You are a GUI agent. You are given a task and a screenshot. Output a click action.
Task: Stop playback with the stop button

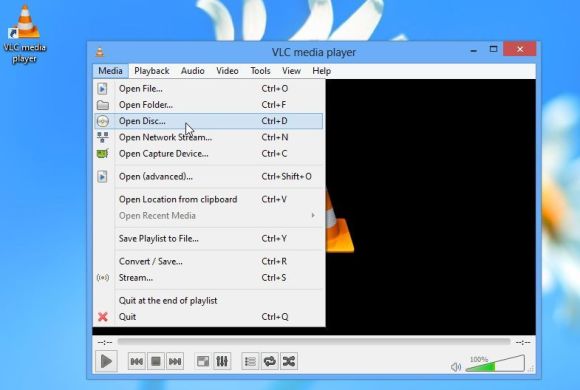point(156,361)
